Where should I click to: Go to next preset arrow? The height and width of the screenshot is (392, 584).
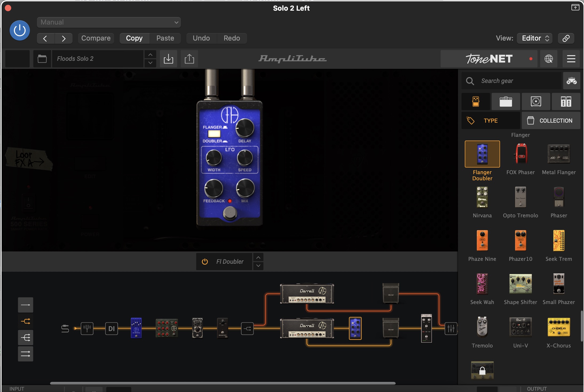[64, 38]
